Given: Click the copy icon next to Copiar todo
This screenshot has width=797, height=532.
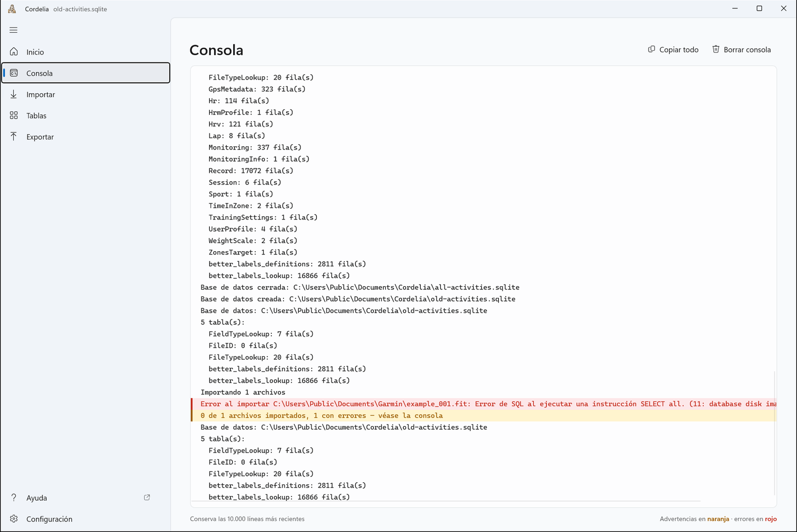Looking at the screenshot, I should coord(652,49).
